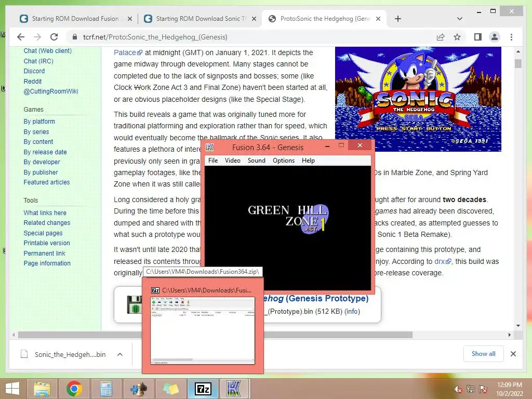This screenshot has height=399, width=532.
Task: Open Page information link
Action: (47, 263)
